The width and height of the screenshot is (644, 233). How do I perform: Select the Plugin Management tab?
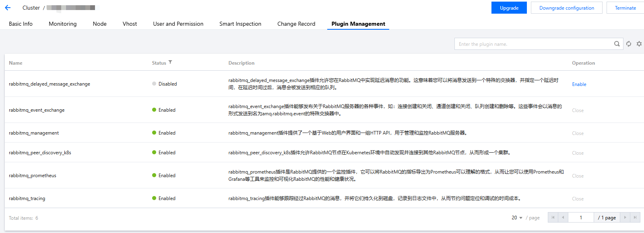point(358,24)
